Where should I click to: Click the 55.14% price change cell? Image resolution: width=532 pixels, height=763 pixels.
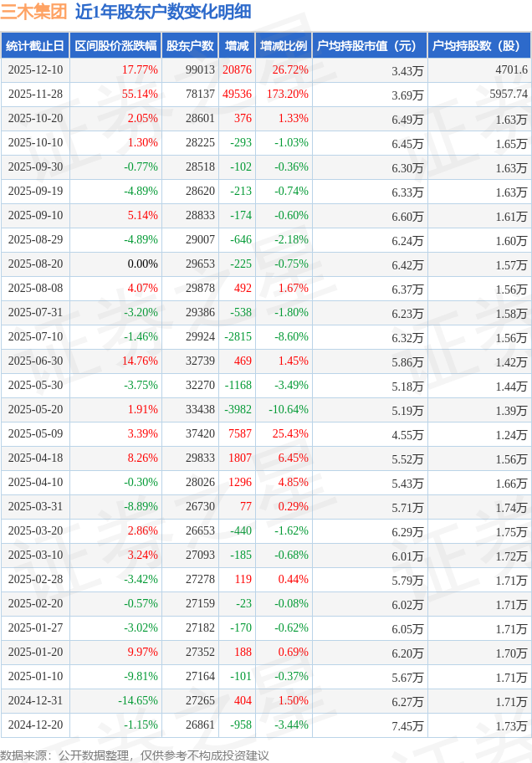click(x=140, y=95)
